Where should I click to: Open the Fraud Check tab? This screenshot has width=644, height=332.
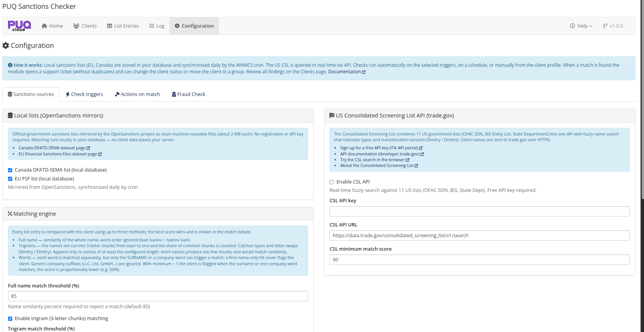tap(188, 94)
